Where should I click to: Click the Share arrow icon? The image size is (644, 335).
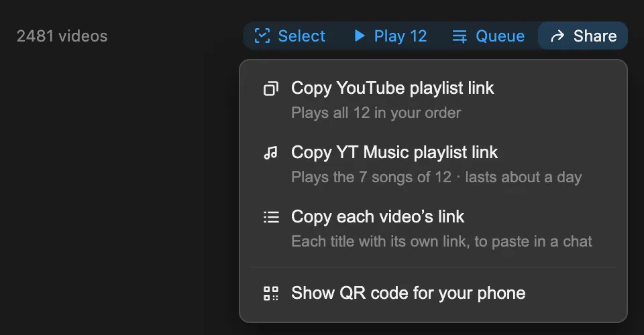tap(557, 36)
